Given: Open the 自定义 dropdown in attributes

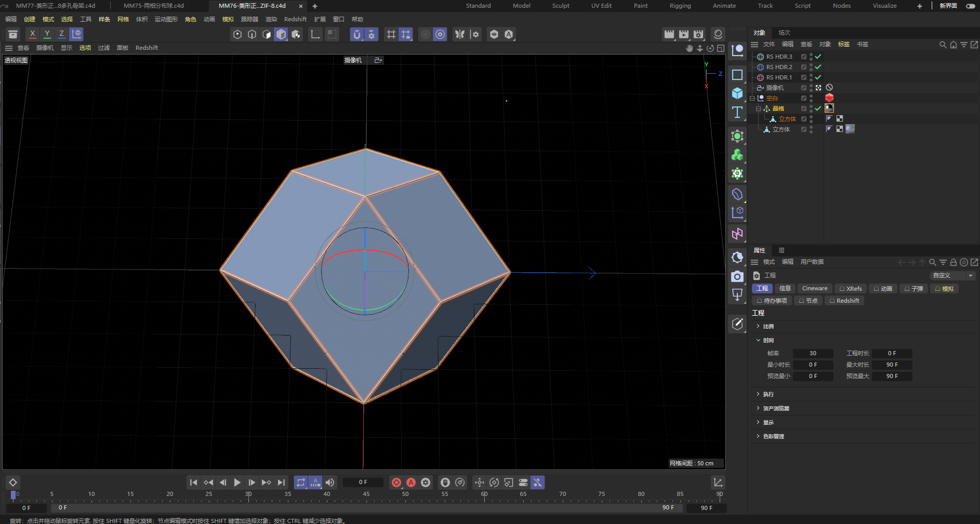Looking at the screenshot, I should point(952,276).
